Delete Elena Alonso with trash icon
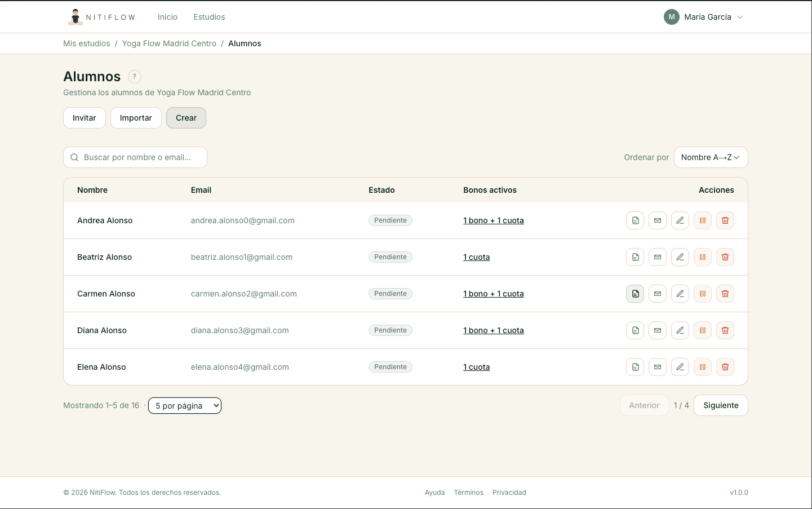The height and width of the screenshot is (509, 812). click(725, 367)
